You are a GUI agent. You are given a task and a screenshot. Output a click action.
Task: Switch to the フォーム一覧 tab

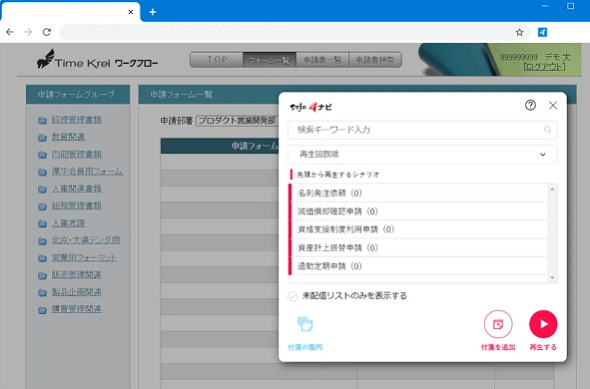tap(269, 60)
